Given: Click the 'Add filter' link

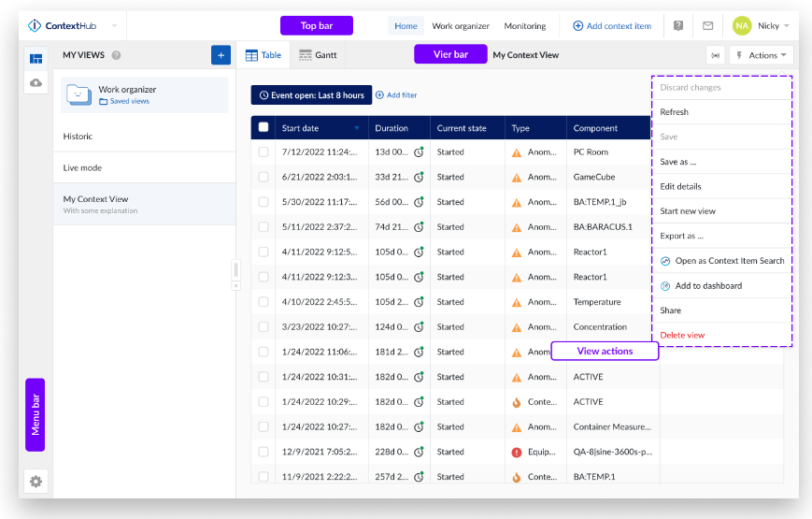Looking at the screenshot, I should tap(396, 95).
